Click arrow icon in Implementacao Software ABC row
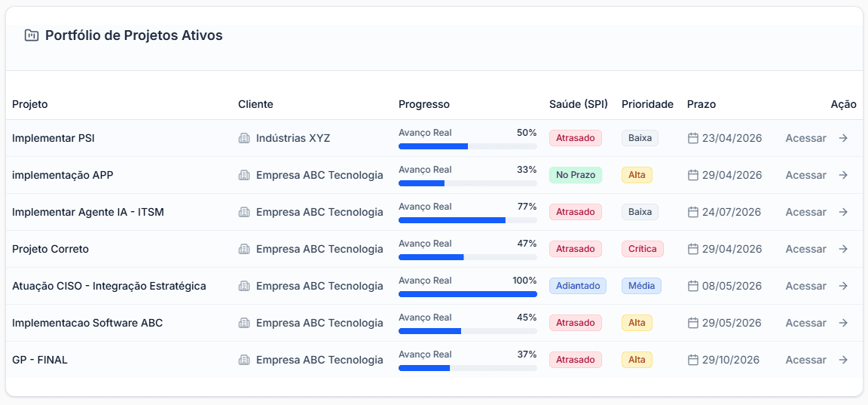The width and height of the screenshot is (868, 405). click(x=843, y=323)
